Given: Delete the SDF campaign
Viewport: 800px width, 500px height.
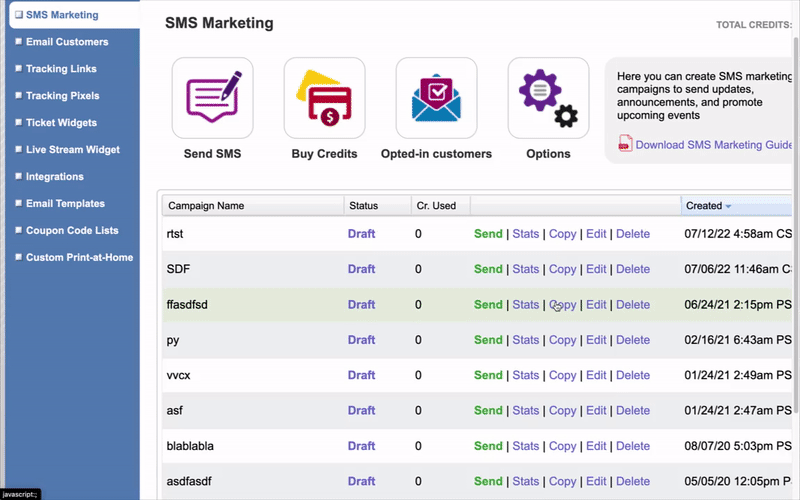Looking at the screenshot, I should 633,269.
